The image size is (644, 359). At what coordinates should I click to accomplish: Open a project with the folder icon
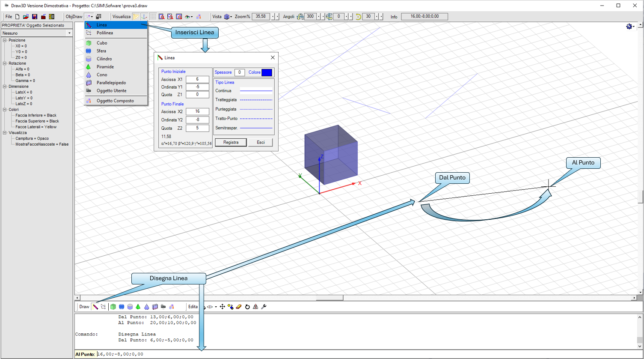click(26, 17)
